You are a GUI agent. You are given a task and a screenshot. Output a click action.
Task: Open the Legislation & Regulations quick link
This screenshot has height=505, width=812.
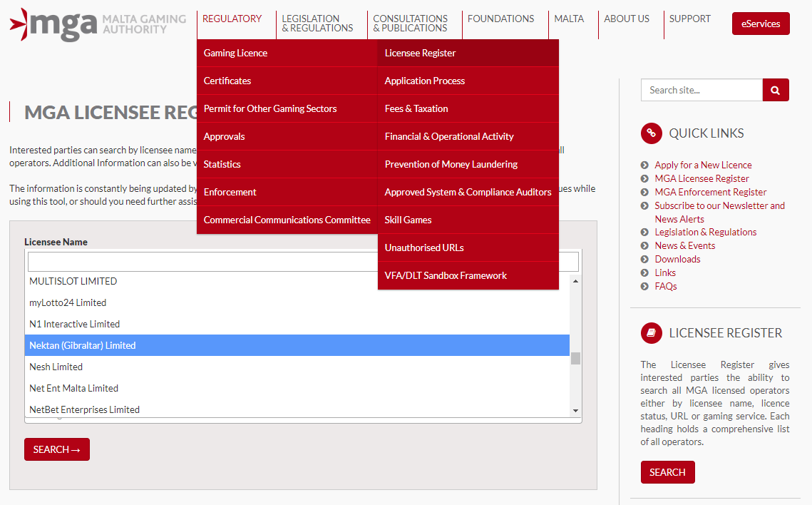705,232
